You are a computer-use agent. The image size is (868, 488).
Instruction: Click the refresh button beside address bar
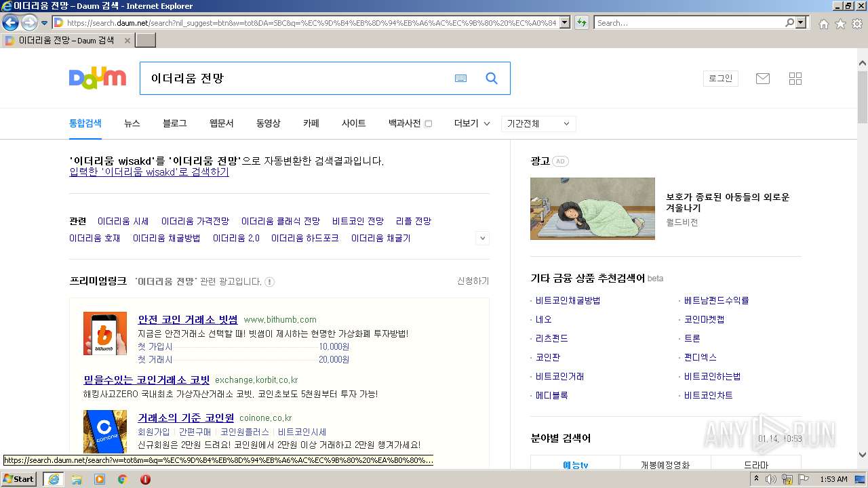click(581, 22)
